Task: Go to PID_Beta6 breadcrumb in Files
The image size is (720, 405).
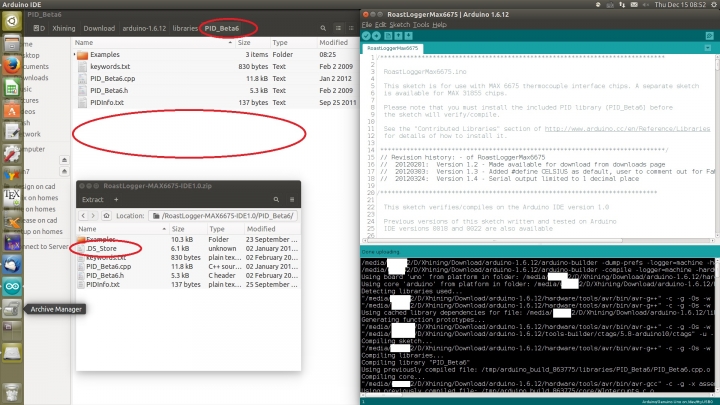Action: [x=222, y=28]
